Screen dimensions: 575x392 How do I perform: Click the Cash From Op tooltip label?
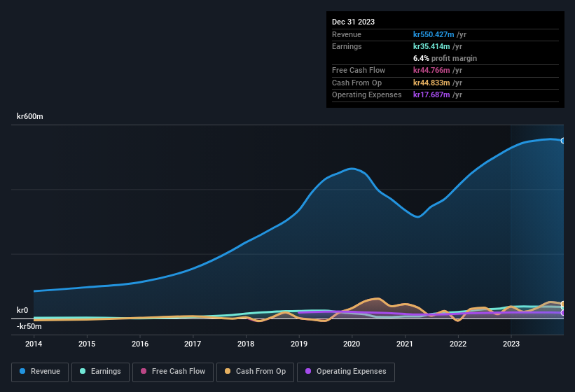tap(356, 83)
